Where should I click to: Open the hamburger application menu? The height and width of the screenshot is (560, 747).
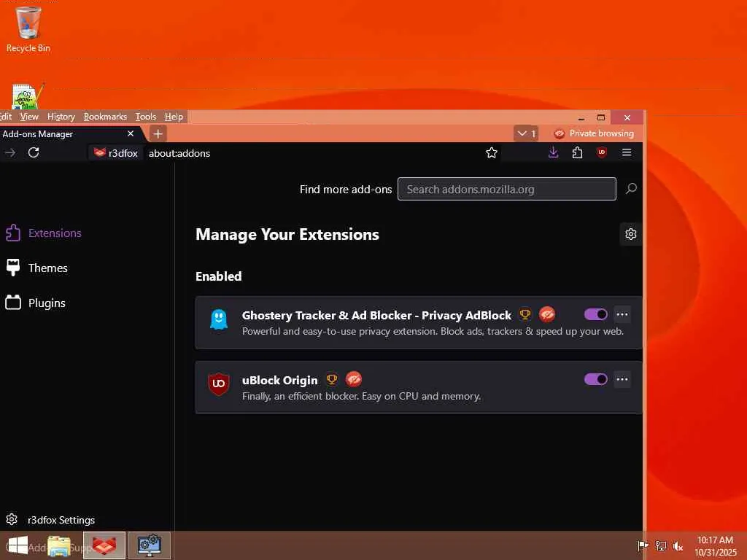[x=627, y=152]
